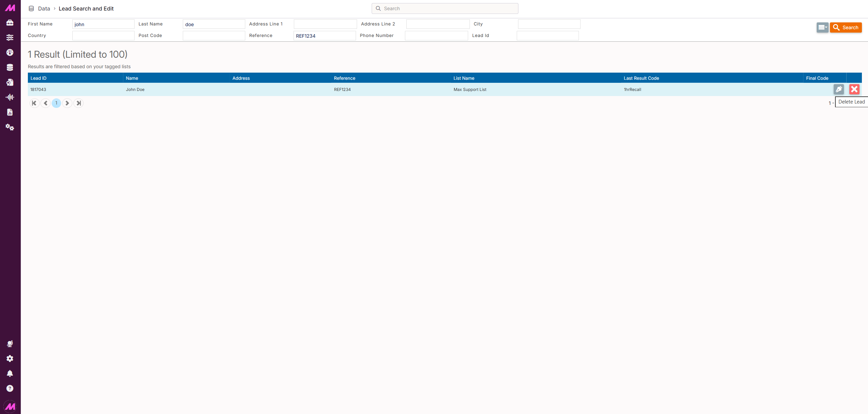This screenshot has height=414, width=868.
Task: Click the database icon in breadcrumb
Action: [31, 8]
